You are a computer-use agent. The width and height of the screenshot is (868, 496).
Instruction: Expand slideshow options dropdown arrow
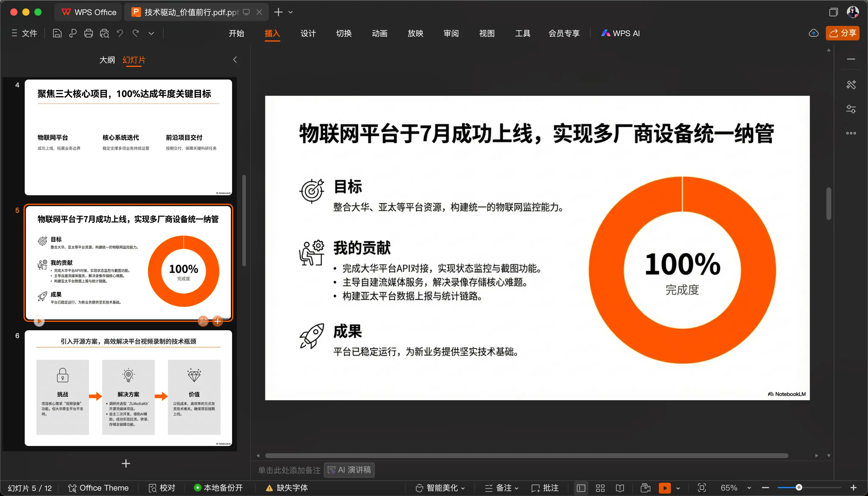click(x=678, y=488)
